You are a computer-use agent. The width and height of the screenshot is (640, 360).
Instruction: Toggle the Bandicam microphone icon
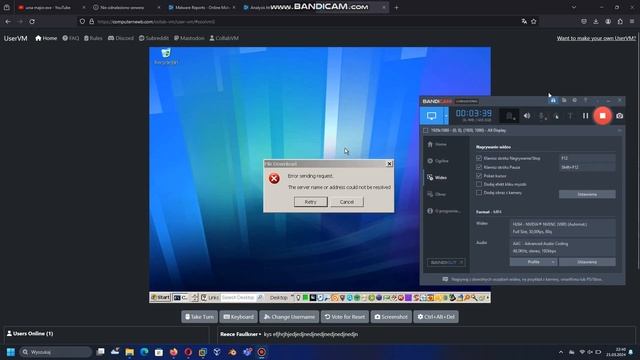click(542, 116)
